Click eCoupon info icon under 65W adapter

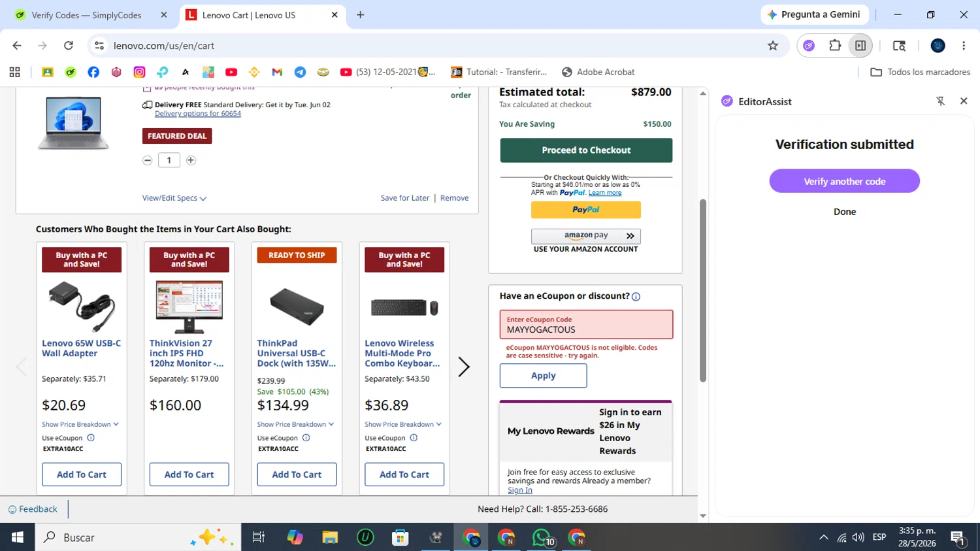91,438
